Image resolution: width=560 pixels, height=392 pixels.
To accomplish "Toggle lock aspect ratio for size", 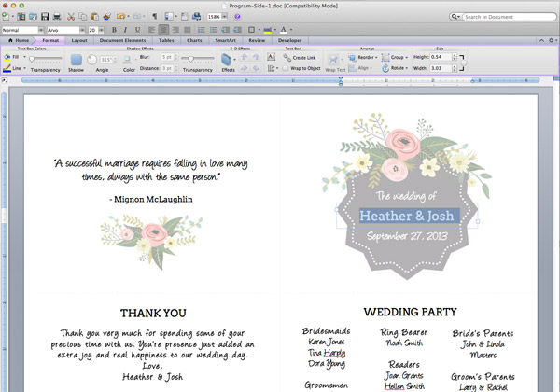I will pos(463,63).
